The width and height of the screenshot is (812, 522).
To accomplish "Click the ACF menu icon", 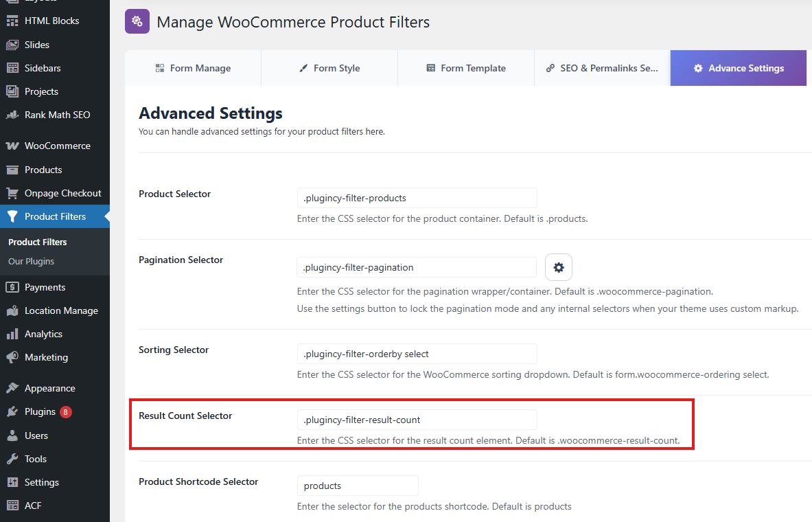I will pyautogui.click(x=12, y=506).
